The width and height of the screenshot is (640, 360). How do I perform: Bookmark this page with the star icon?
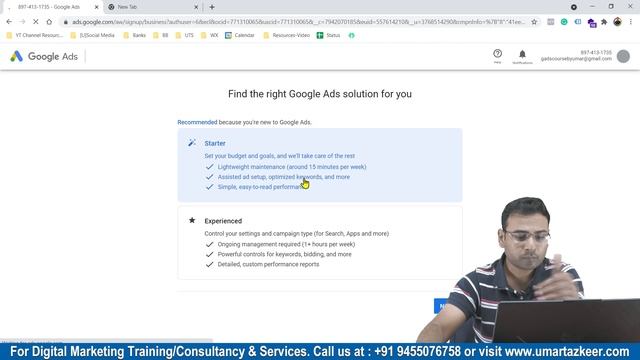[534, 22]
